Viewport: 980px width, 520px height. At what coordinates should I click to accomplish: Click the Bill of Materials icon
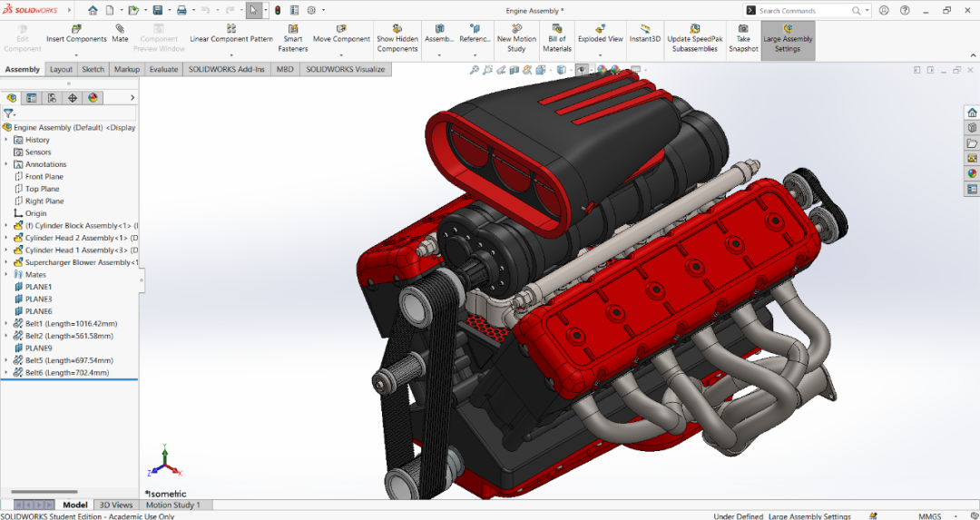coord(557,38)
